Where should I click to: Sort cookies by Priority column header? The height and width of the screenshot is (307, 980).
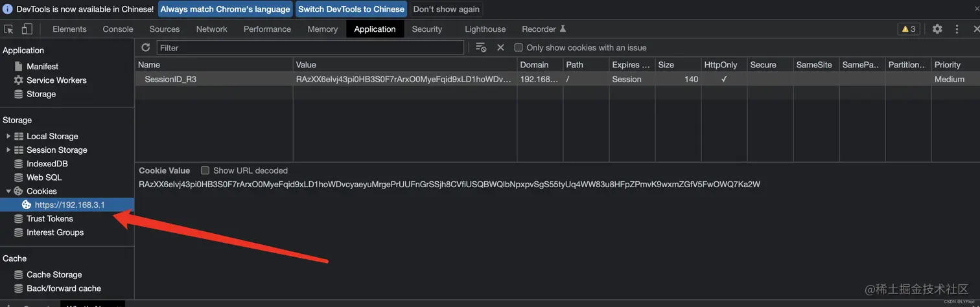[955, 65]
